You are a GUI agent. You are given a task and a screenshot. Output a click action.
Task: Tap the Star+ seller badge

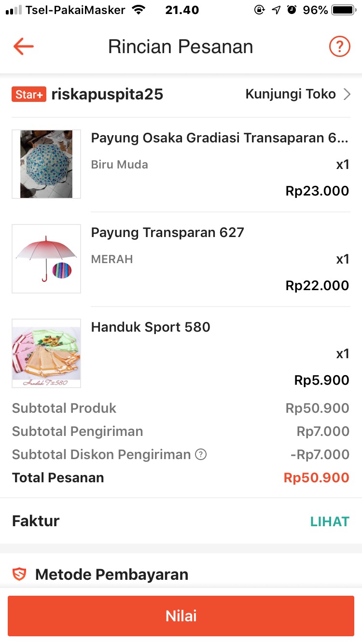coord(29,95)
